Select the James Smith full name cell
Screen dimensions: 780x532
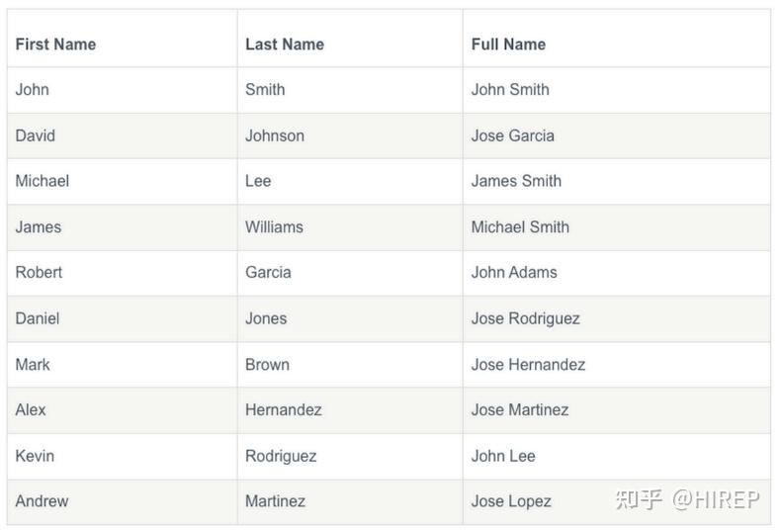coord(516,181)
